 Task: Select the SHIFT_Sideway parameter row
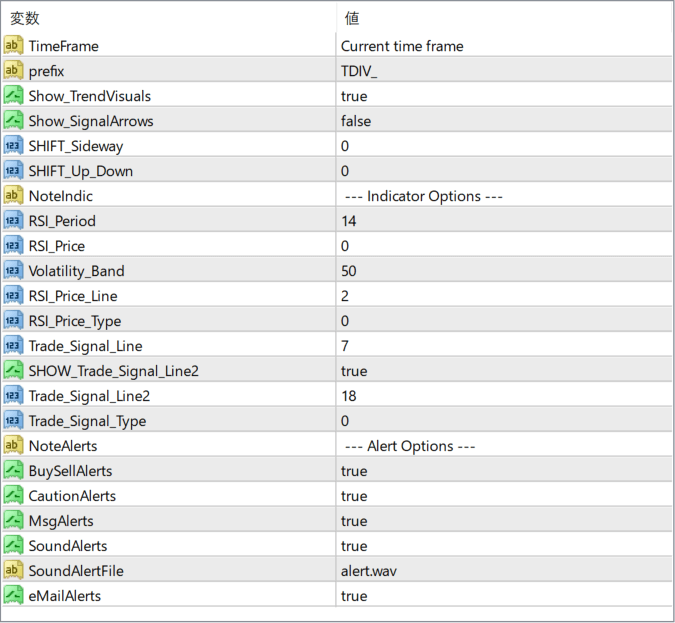[76, 146]
